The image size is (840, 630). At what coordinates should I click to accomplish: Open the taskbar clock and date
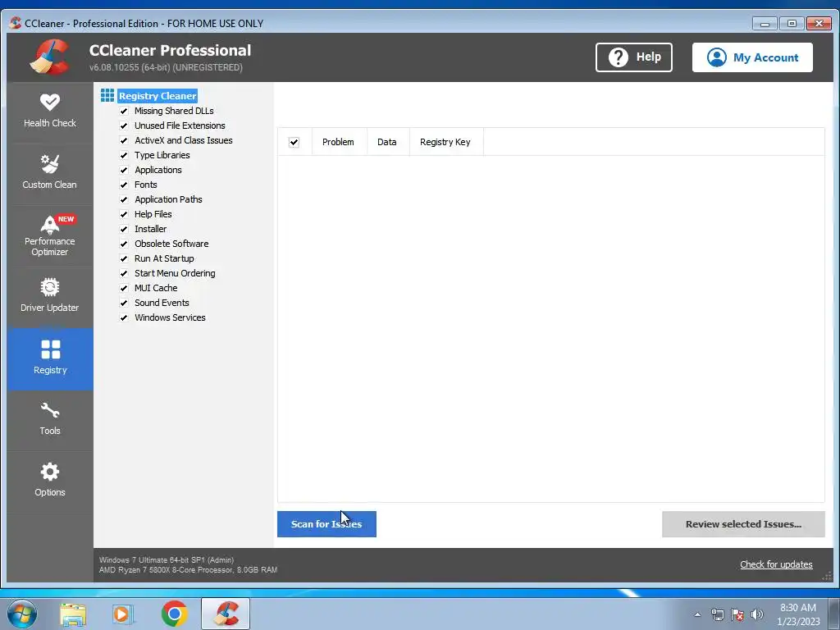pyautogui.click(x=798, y=614)
